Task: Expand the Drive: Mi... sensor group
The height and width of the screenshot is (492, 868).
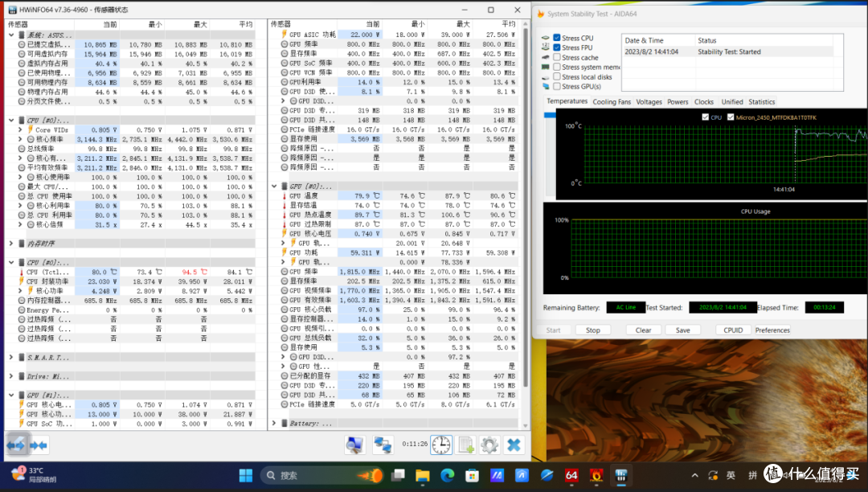Action: 11,376
